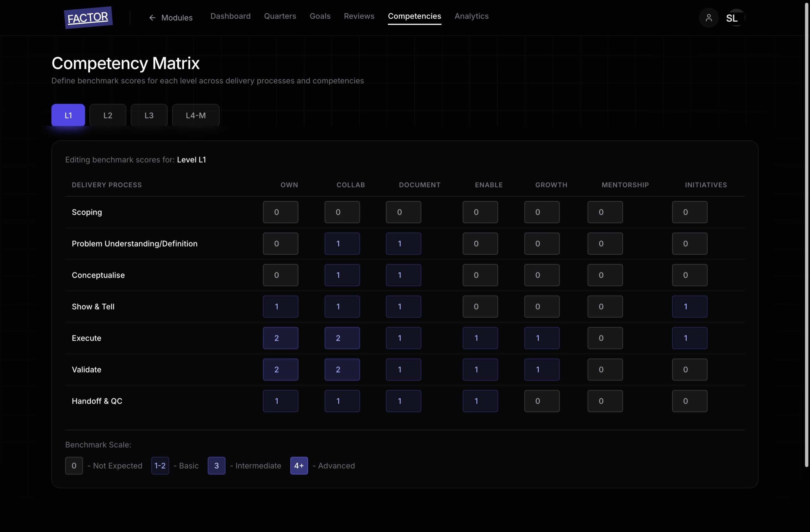Edit Conceptualise Document score field
The image size is (810, 532).
(403, 275)
